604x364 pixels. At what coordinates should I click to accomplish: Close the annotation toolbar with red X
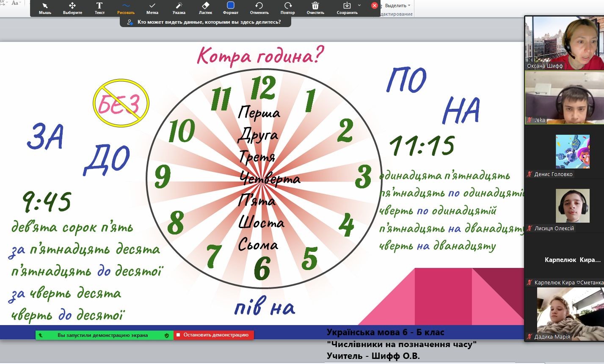pos(374,6)
